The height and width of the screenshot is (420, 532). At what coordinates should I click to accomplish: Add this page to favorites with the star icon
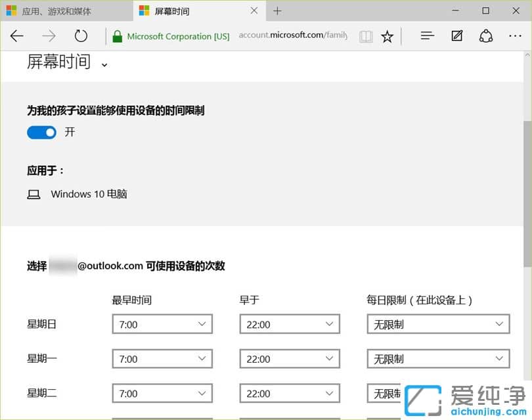[388, 36]
